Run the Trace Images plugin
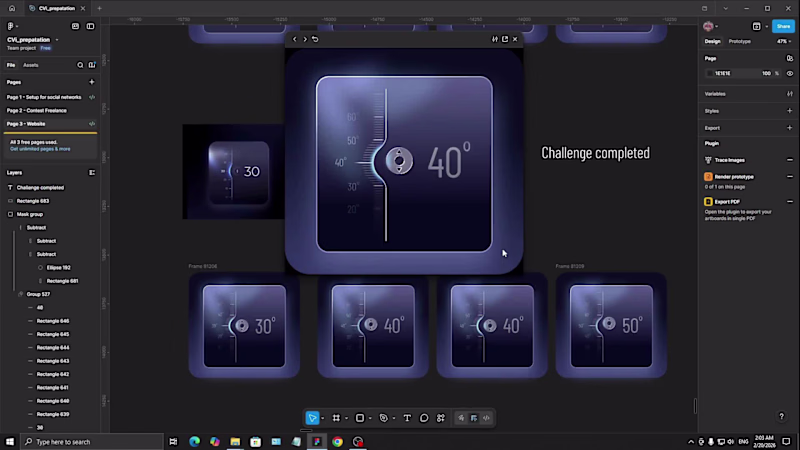This screenshot has width=800, height=450. click(x=730, y=160)
